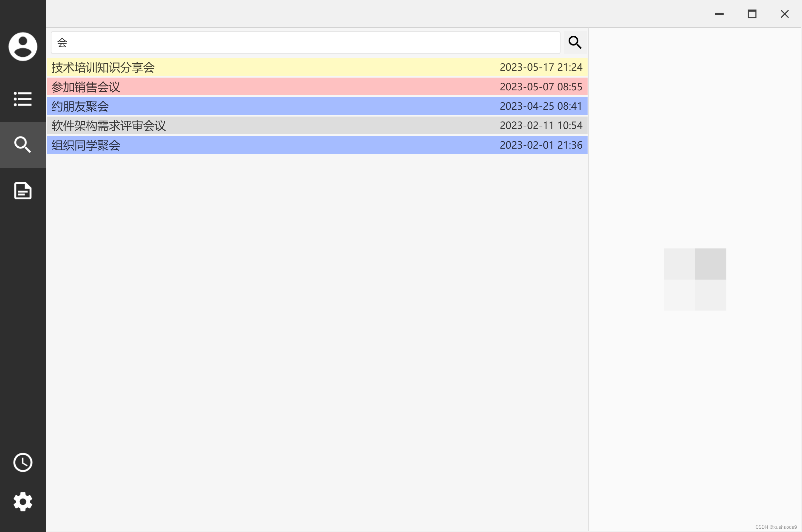The width and height of the screenshot is (802, 532).
Task: Open the notes document icon in sidebar
Action: (x=23, y=191)
